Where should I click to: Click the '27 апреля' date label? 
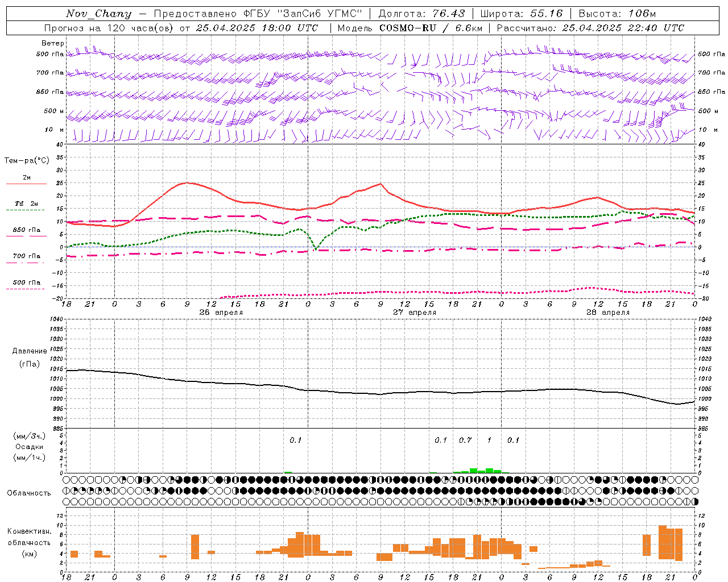coord(415,313)
